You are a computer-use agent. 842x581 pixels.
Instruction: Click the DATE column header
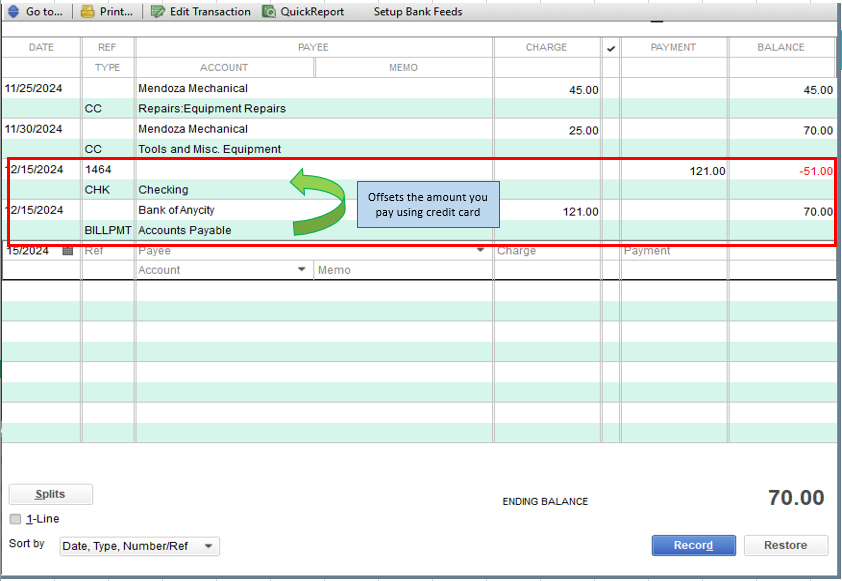[x=41, y=47]
